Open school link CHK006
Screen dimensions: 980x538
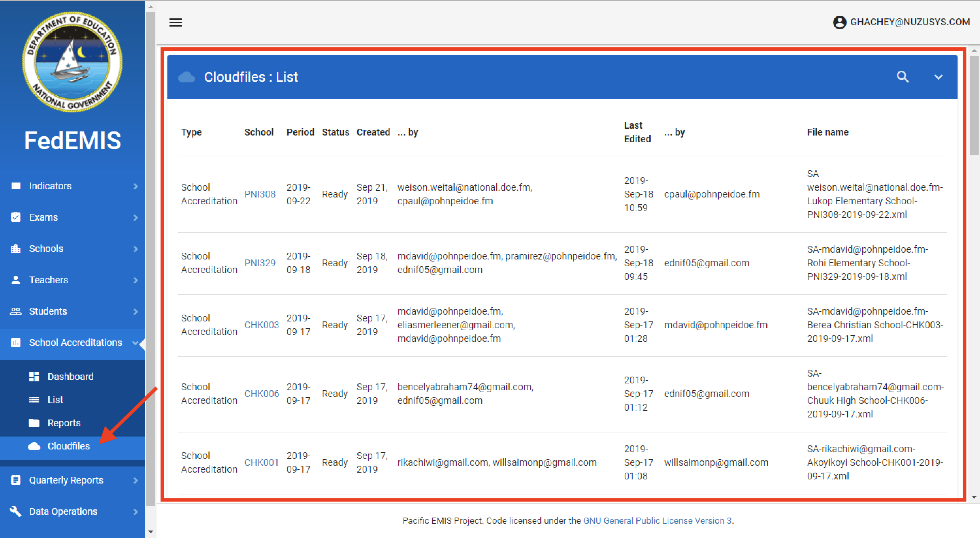[x=261, y=394]
